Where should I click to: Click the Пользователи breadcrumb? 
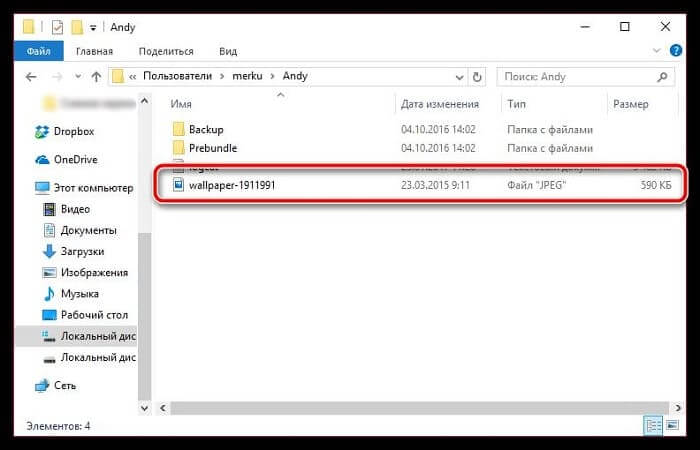coord(177,76)
